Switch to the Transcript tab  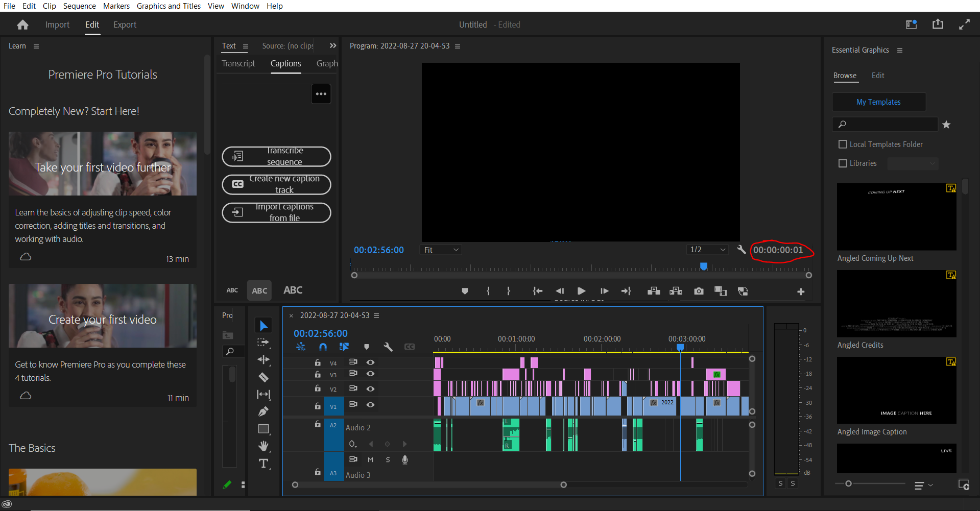tap(238, 63)
